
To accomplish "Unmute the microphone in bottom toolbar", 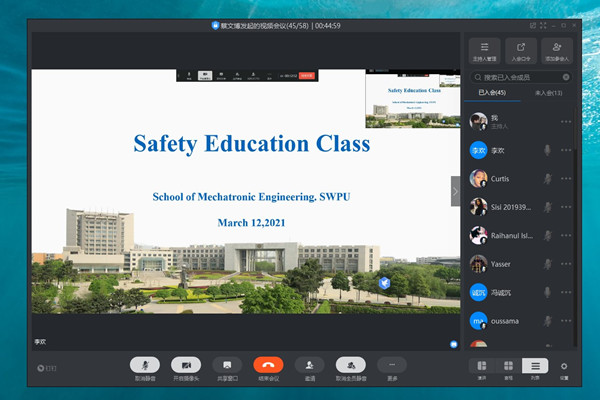I will click(145, 365).
